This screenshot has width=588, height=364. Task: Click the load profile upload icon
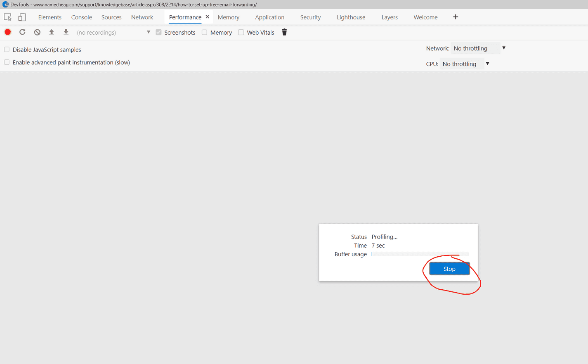click(52, 32)
